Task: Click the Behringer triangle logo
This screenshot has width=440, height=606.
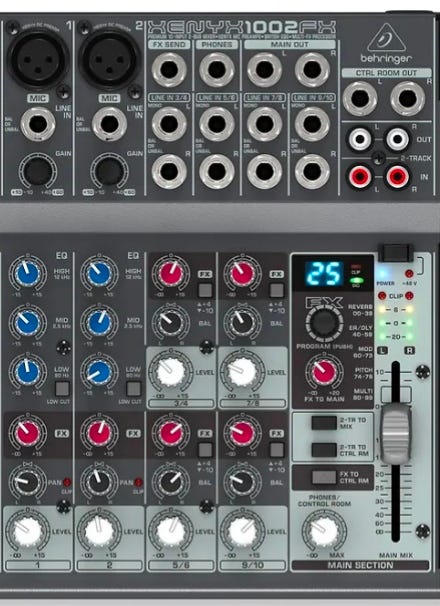Action: 386,38
